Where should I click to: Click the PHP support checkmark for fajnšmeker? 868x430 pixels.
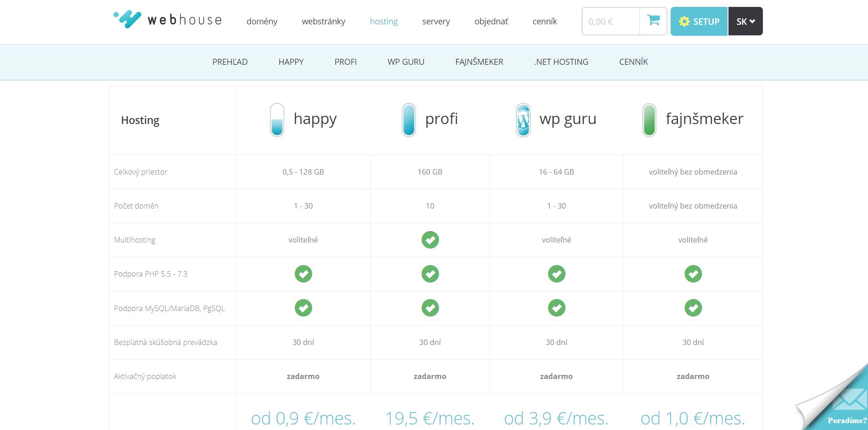point(693,274)
